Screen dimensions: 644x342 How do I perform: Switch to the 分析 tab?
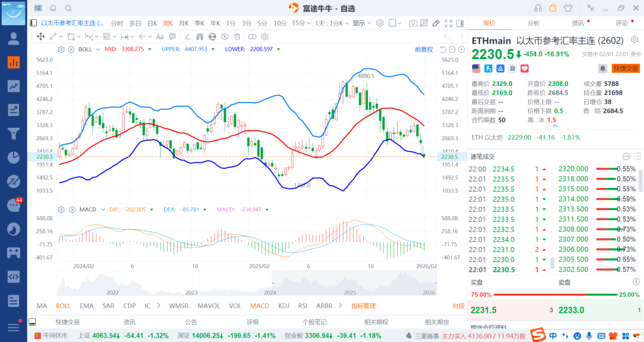(533, 23)
